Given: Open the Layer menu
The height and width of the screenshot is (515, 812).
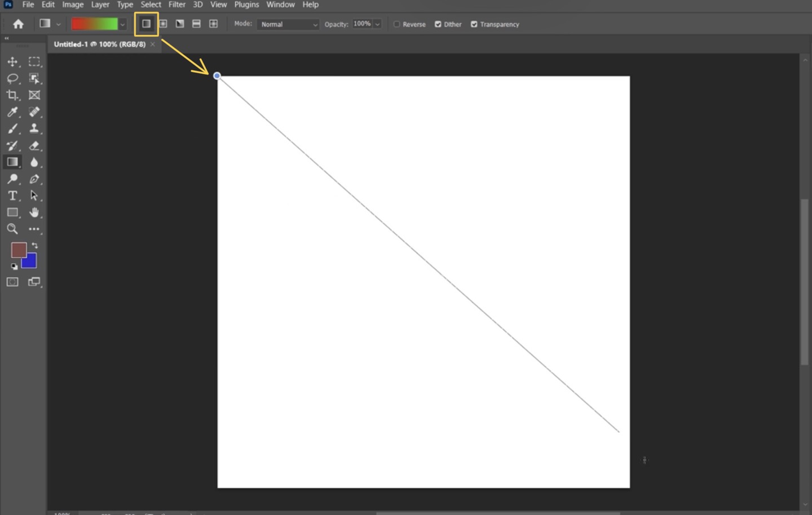Looking at the screenshot, I should pos(100,5).
